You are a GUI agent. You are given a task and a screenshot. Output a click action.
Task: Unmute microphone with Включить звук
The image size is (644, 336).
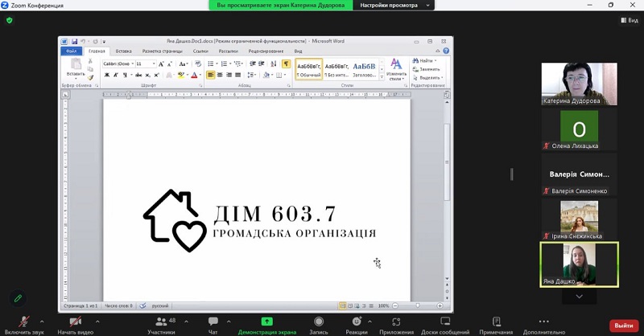pos(24,326)
